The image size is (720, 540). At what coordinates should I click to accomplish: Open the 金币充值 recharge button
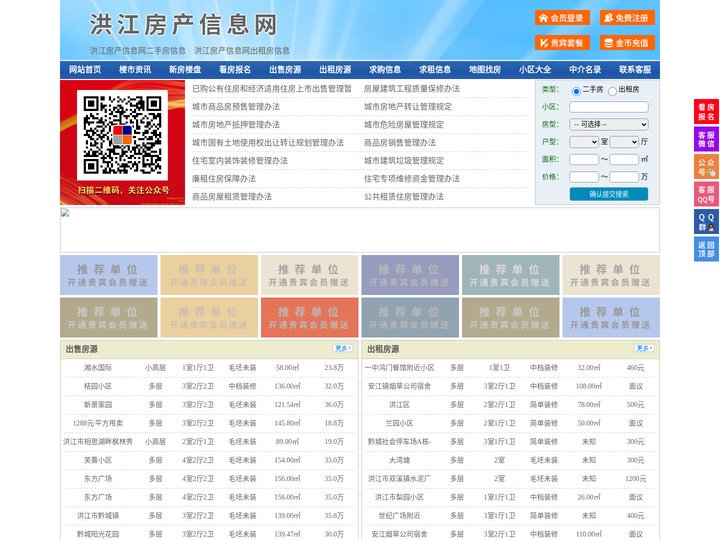pos(627,43)
